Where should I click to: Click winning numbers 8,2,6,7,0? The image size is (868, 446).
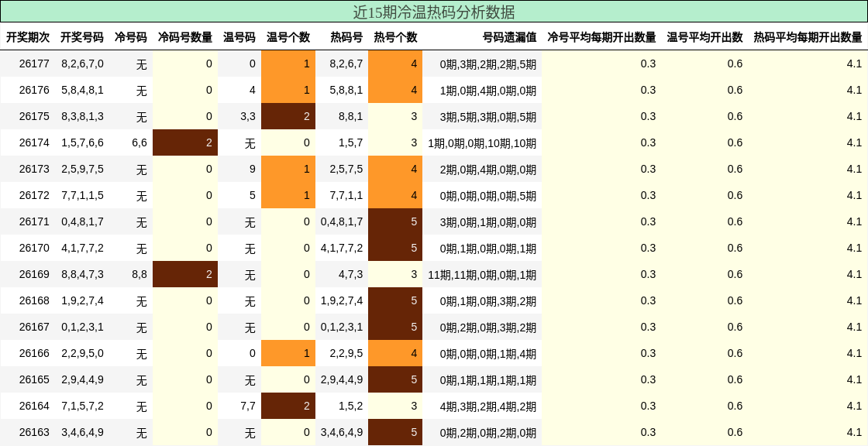pyautogui.click(x=82, y=63)
